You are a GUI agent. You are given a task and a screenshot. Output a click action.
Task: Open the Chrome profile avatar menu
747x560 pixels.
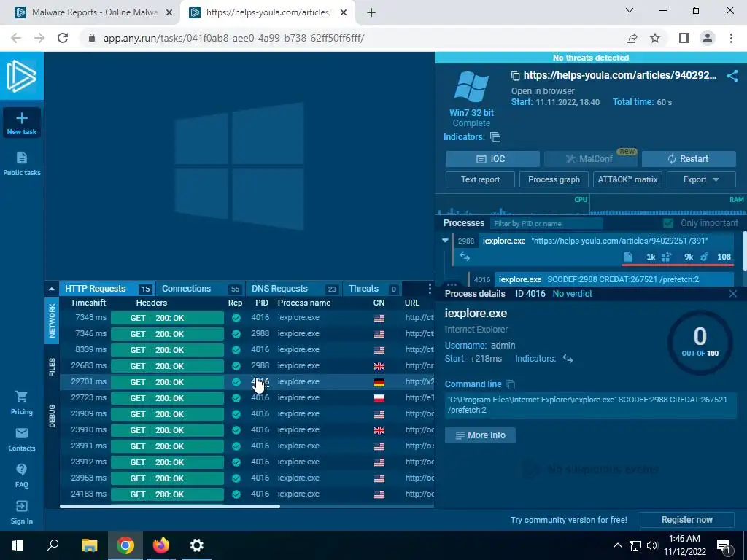(708, 38)
